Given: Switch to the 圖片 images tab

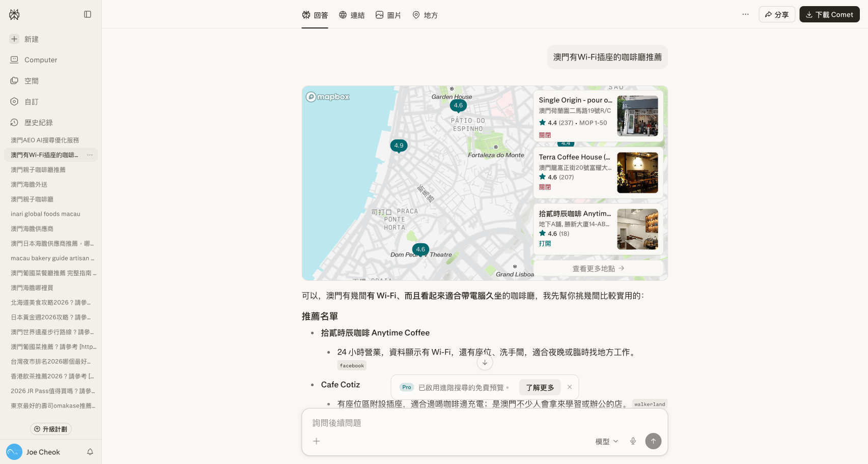Looking at the screenshot, I should click(x=388, y=15).
